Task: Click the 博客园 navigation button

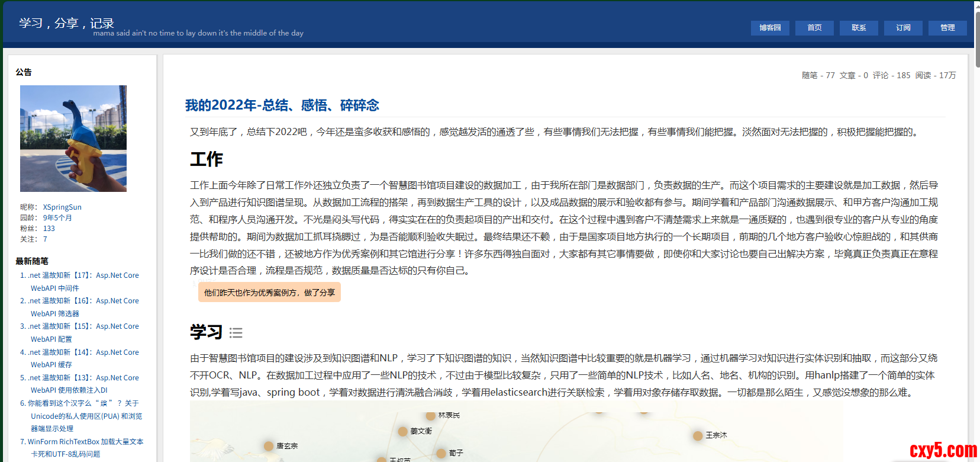Action: click(x=770, y=28)
